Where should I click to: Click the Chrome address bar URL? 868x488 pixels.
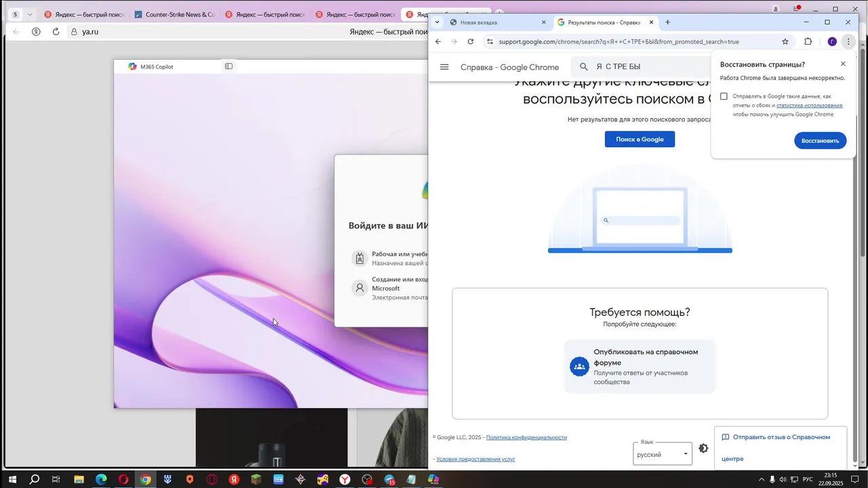click(618, 41)
